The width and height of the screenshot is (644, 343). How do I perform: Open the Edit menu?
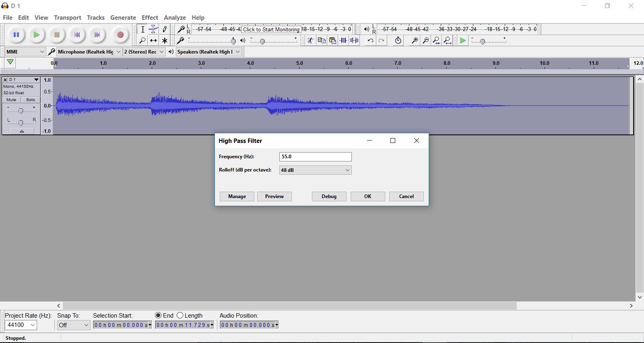(x=23, y=18)
